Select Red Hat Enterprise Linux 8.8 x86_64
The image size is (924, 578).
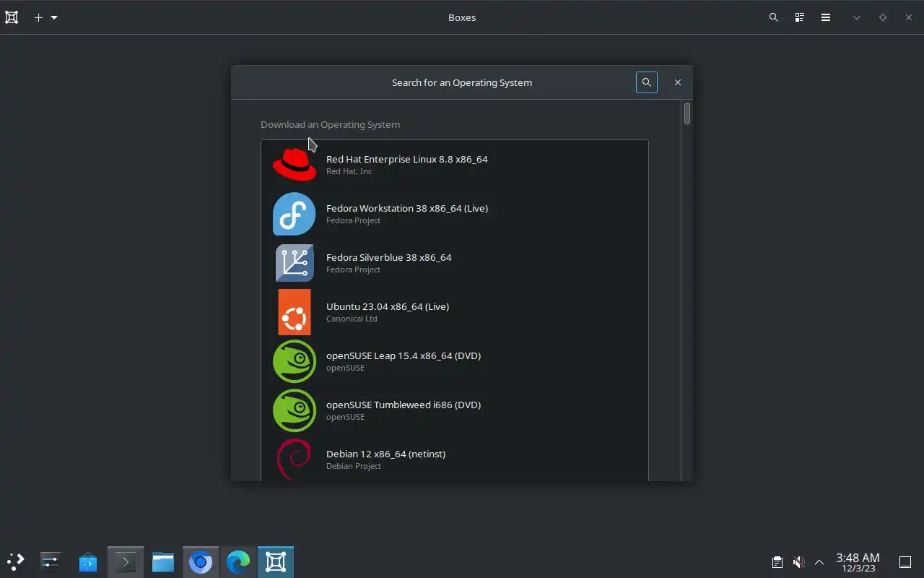[x=455, y=165]
